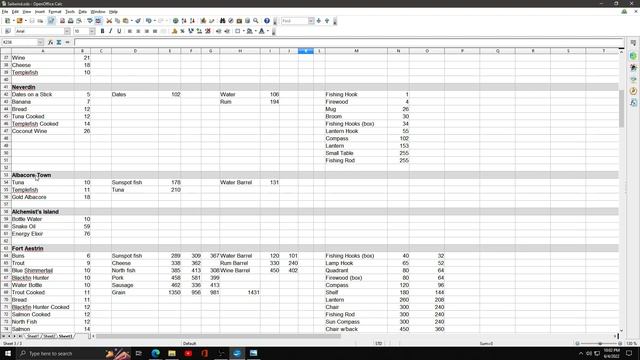The image size is (640, 360).
Task: Open the Styles and Formatting icon
Action: pos(8,31)
